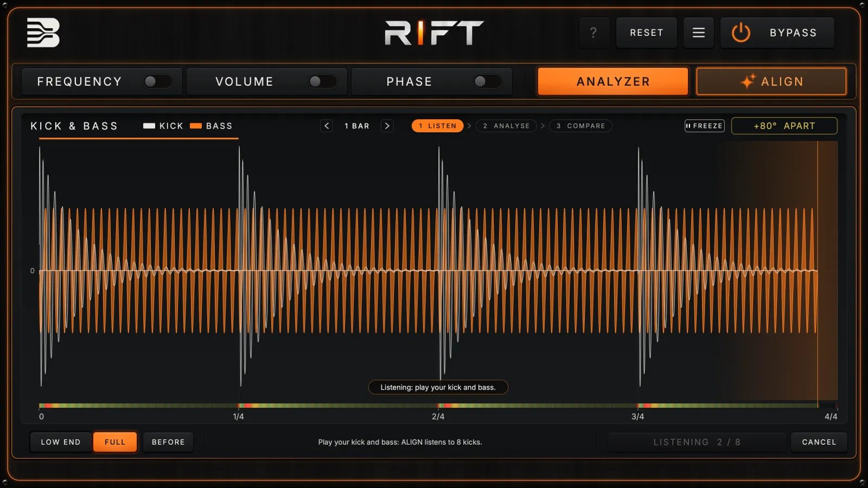868x488 pixels.
Task: Click the Listening hint bubble
Action: click(x=438, y=387)
